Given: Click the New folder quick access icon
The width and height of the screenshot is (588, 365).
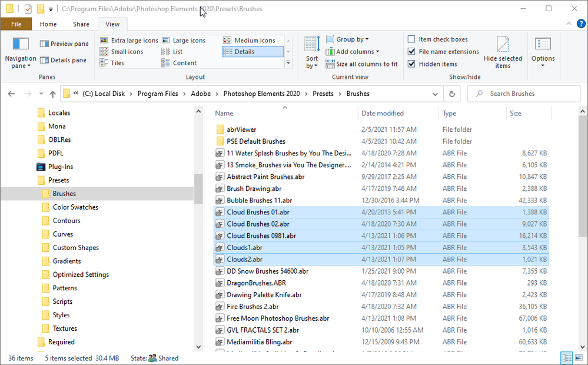Looking at the screenshot, I should pos(41,9).
